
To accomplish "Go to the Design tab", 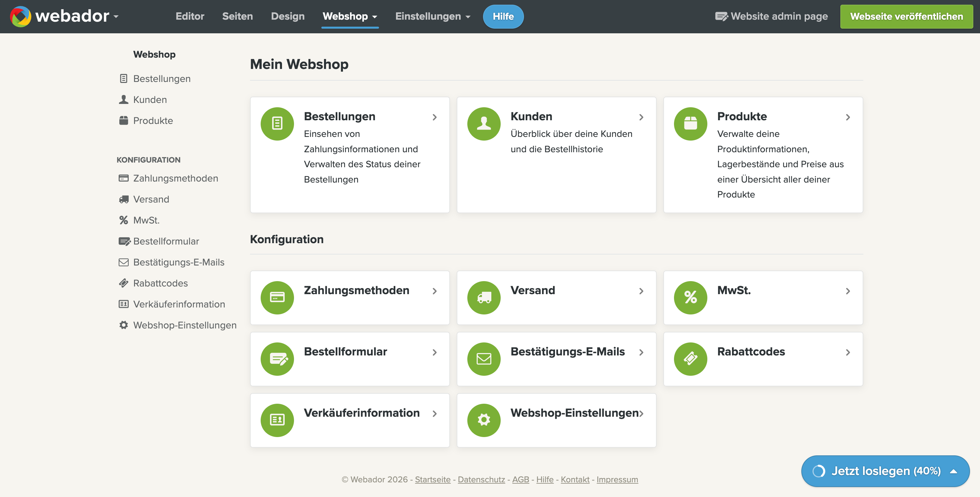I will pyautogui.click(x=288, y=16).
